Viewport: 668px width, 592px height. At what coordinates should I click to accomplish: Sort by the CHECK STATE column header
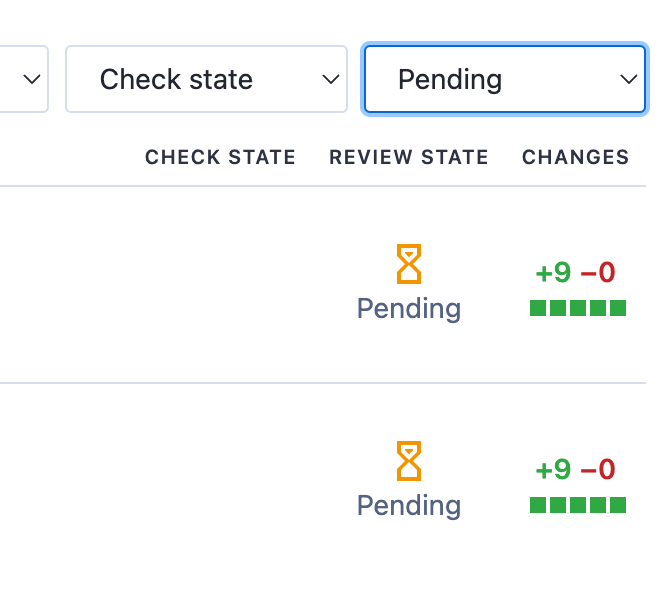pos(220,157)
